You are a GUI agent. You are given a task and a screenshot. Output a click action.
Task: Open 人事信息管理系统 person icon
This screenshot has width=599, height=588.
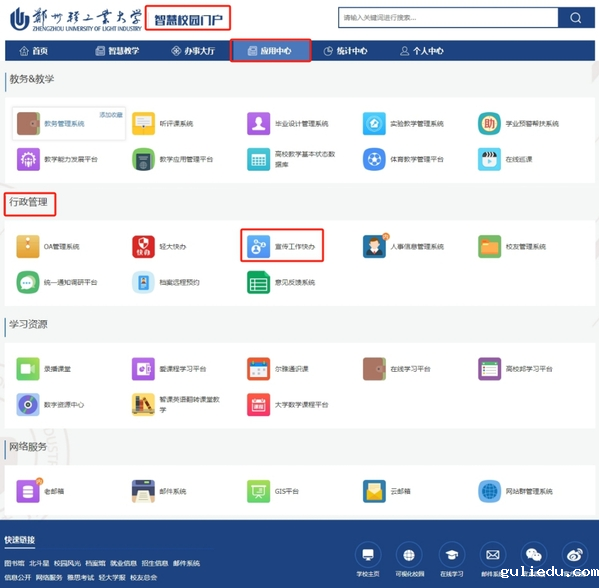tap(374, 246)
